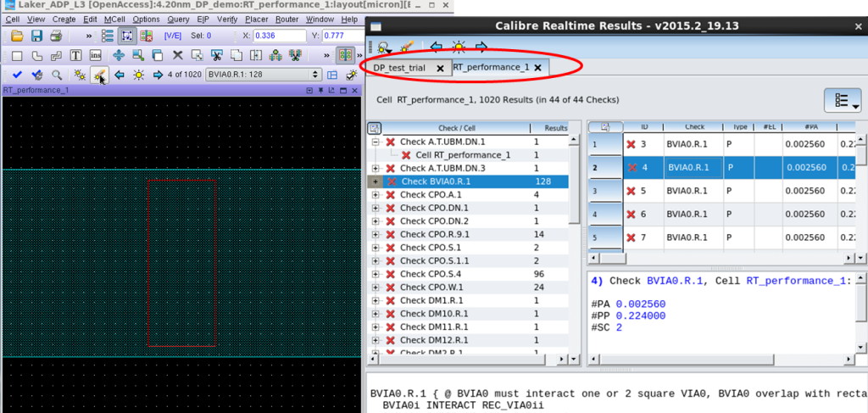Select the create polygon tool
The width and height of the screenshot is (868, 413).
tap(36, 55)
